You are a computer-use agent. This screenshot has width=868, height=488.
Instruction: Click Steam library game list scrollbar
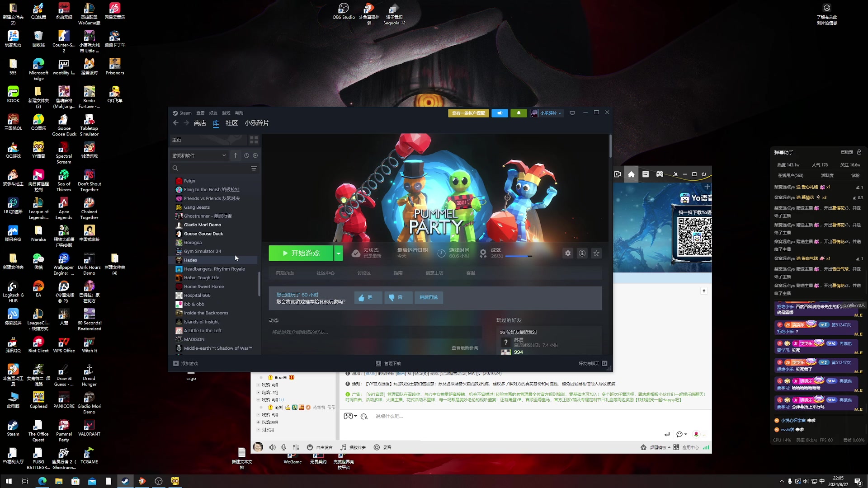[x=259, y=284]
